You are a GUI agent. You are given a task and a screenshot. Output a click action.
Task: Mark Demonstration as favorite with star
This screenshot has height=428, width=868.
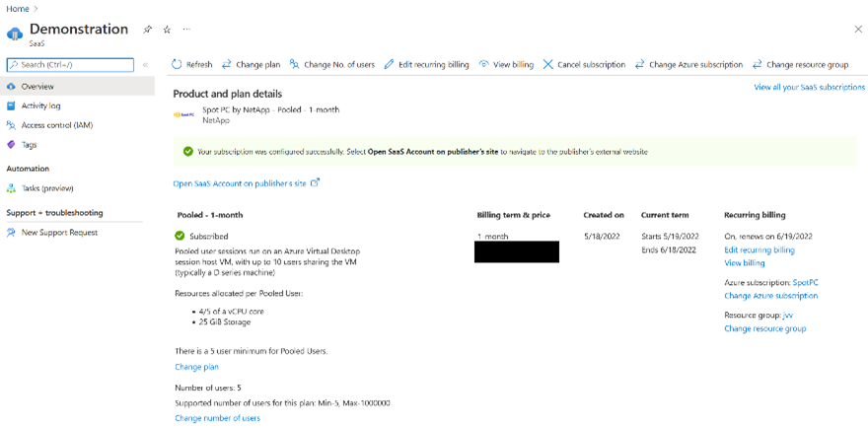[x=167, y=30]
